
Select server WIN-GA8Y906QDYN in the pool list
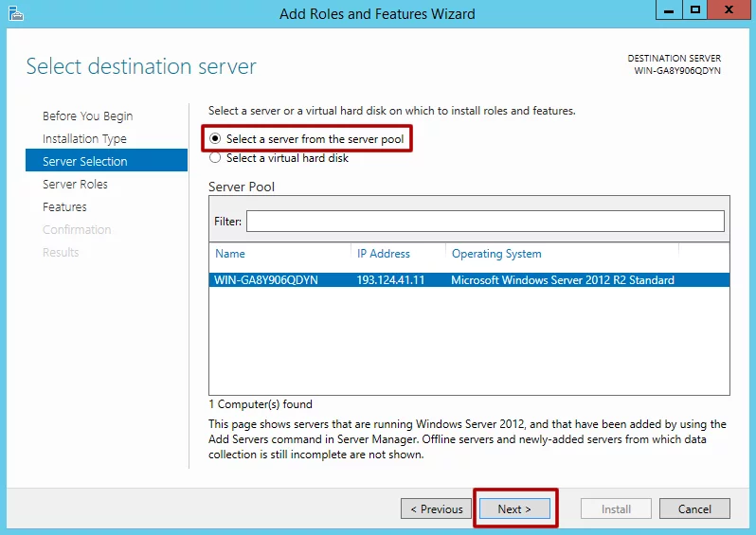click(x=266, y=280)
